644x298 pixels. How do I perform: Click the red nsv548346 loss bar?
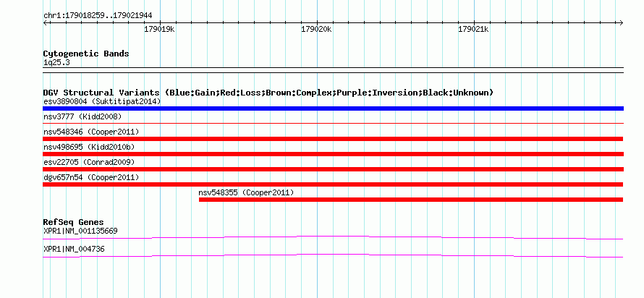point(333,139)
